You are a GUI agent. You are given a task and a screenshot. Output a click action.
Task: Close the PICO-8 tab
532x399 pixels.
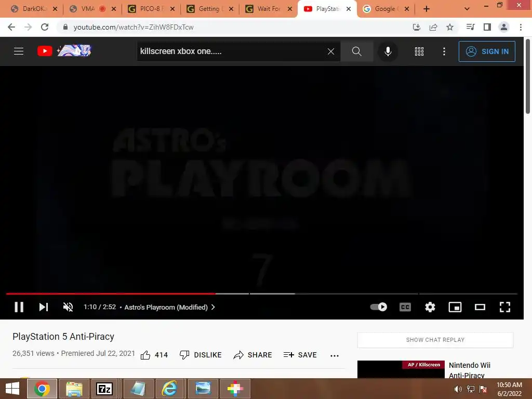pyautogui.click(x=172, y=9)
